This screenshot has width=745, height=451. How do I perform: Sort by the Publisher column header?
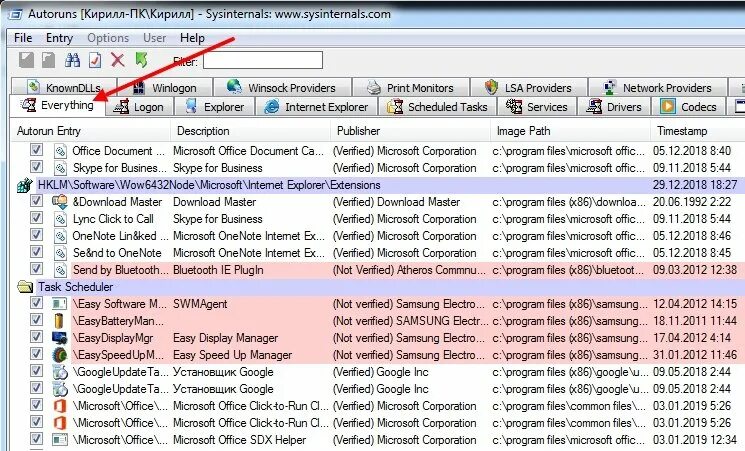click(410, 131)
